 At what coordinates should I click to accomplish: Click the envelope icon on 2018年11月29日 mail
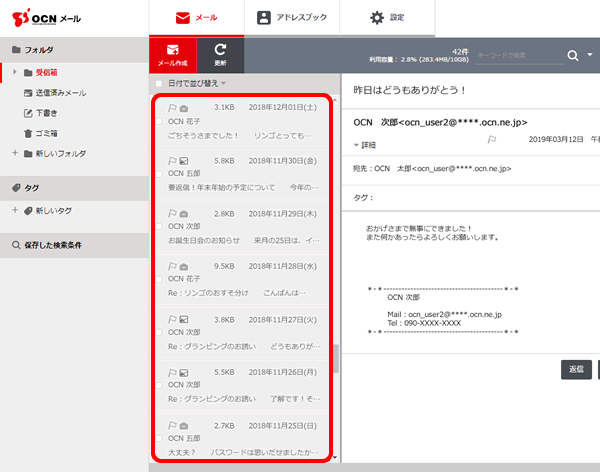tap(184, 214)
